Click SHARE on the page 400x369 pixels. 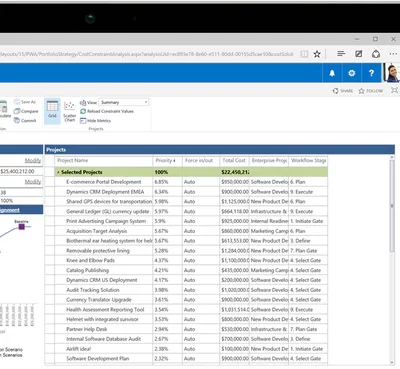343,91
